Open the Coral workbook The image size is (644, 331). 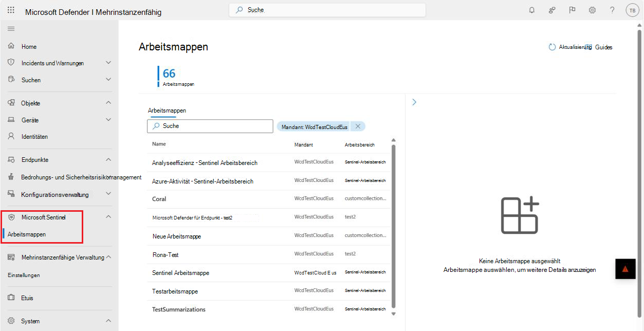[x=159, y=199]
